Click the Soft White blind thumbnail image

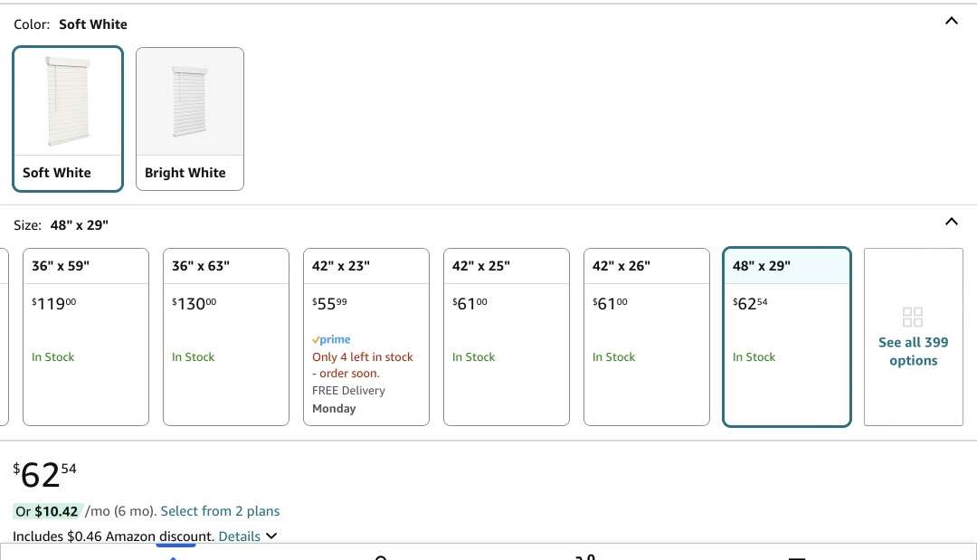(x=68, y=101)
